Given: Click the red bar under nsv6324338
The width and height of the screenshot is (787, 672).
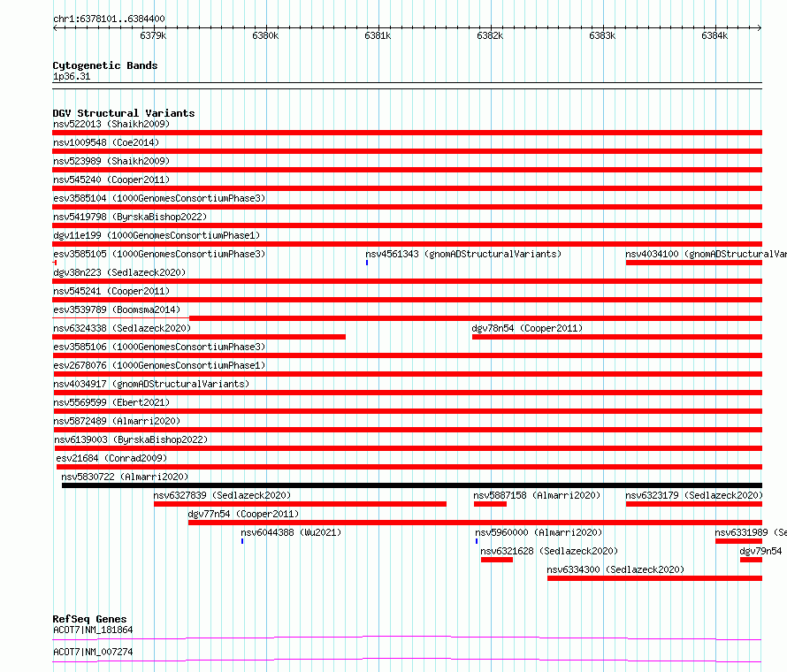Looking at the screenshot, I should coord(199,337).
